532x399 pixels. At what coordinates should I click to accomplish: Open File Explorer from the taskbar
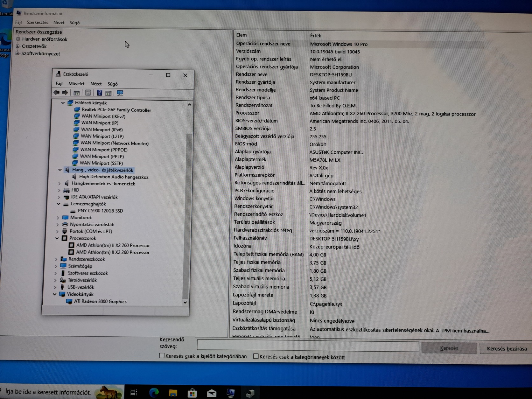click(173, 393)
